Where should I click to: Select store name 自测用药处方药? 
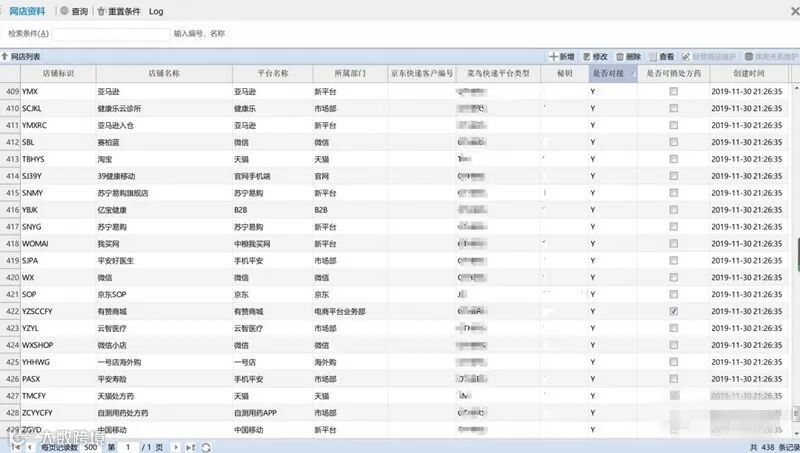coord(122,413)
